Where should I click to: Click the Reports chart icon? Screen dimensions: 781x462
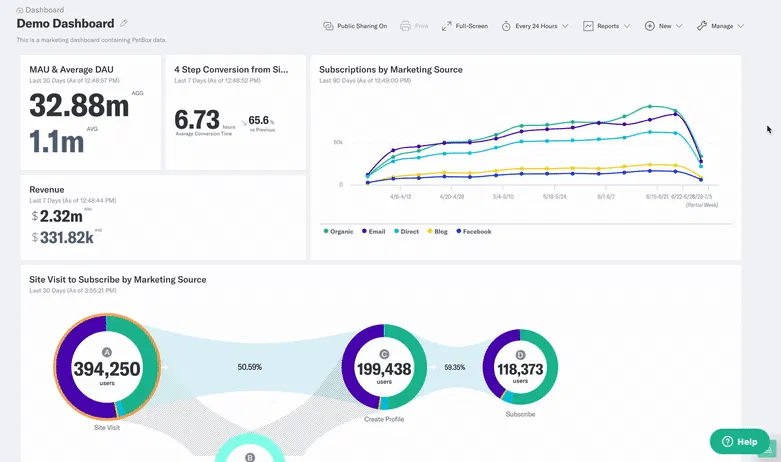pyautogui.click(x=588, y=26)
